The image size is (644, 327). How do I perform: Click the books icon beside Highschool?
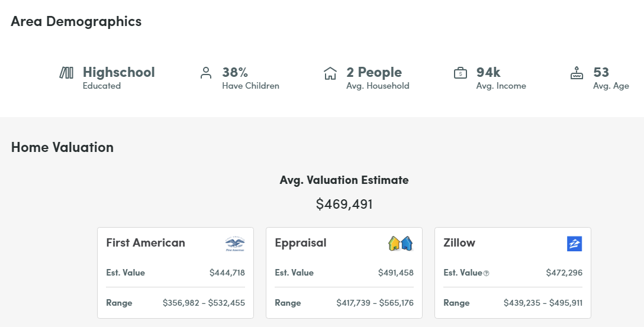click(x=66, y=73)
